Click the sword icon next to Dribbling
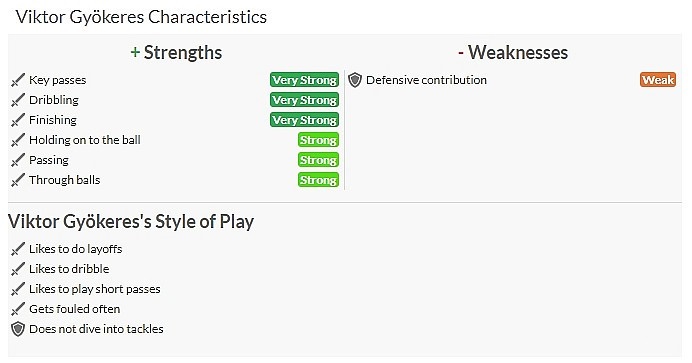Screen dimensions: 692x363 coord(18,100)
